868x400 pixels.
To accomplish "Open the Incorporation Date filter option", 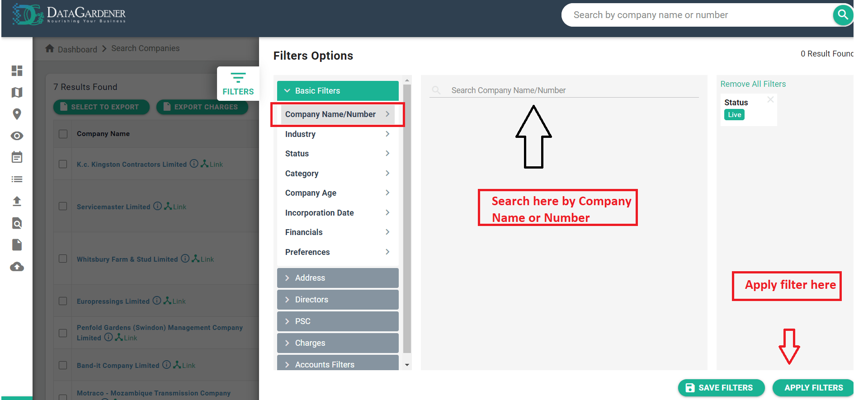I will point(337,213).
